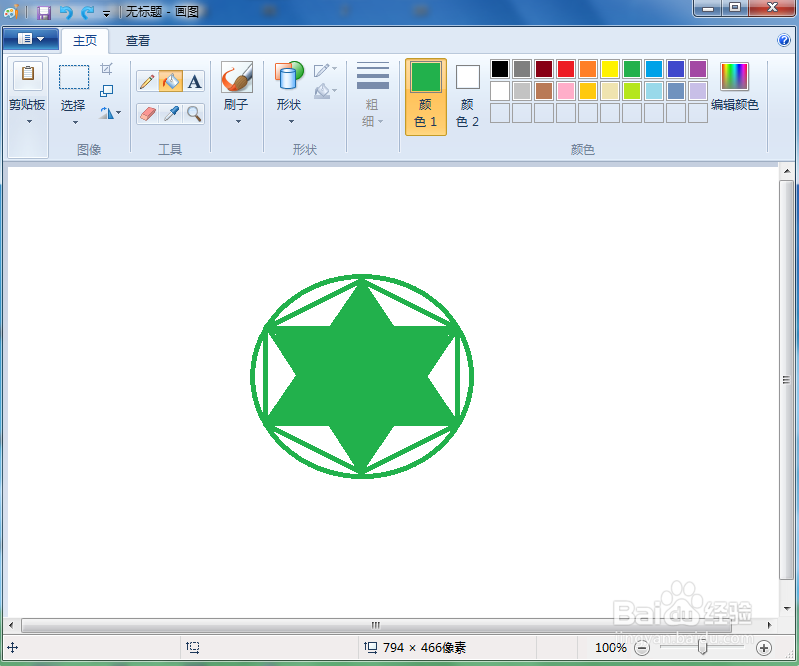Pick the pink color swatch
This screenshot has height=666, width=799.
(x=566, y=91)
